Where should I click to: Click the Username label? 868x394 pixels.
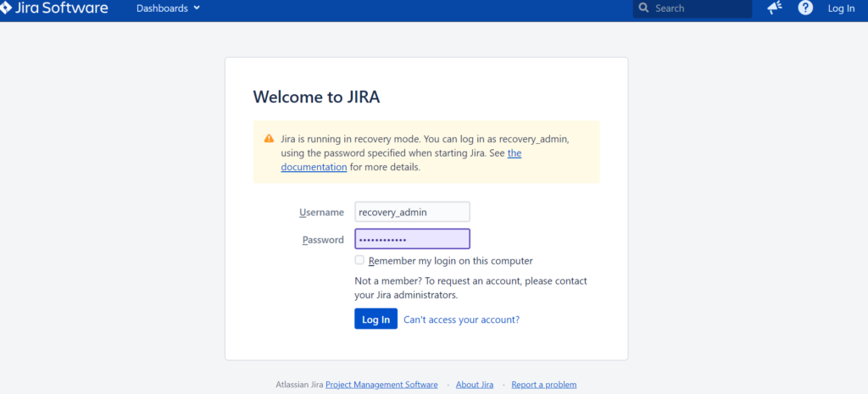tap(321, 212)
